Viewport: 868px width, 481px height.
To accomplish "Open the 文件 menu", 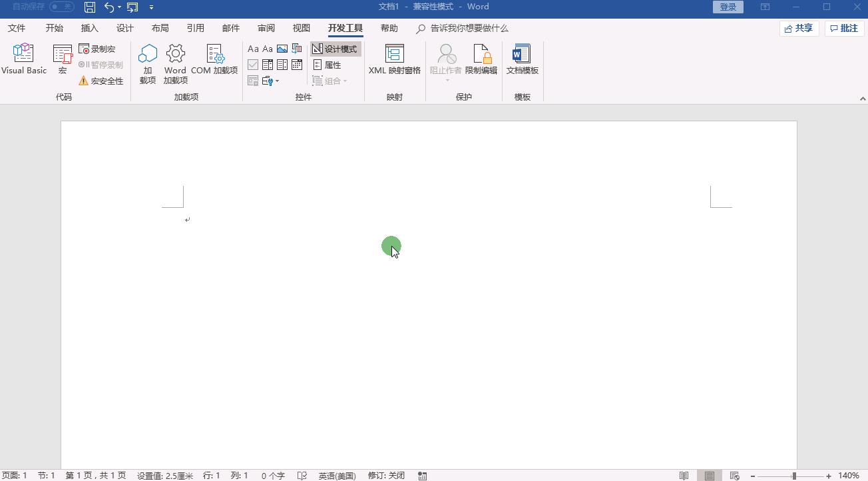I will point(17,28).
